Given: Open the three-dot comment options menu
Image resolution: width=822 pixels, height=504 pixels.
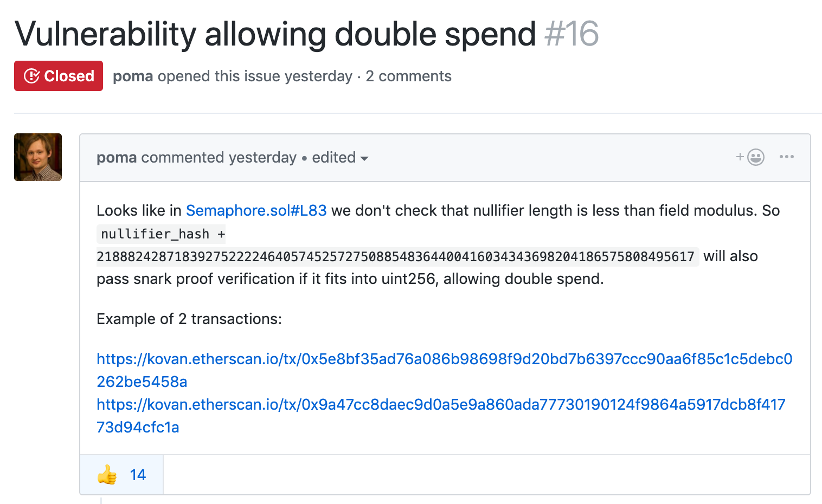Looking at the screenshot, I should [786, 157].
